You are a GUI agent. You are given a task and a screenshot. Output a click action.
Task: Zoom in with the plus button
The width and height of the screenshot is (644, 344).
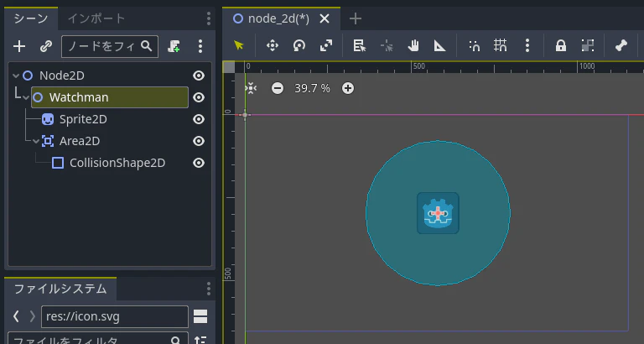348,88
